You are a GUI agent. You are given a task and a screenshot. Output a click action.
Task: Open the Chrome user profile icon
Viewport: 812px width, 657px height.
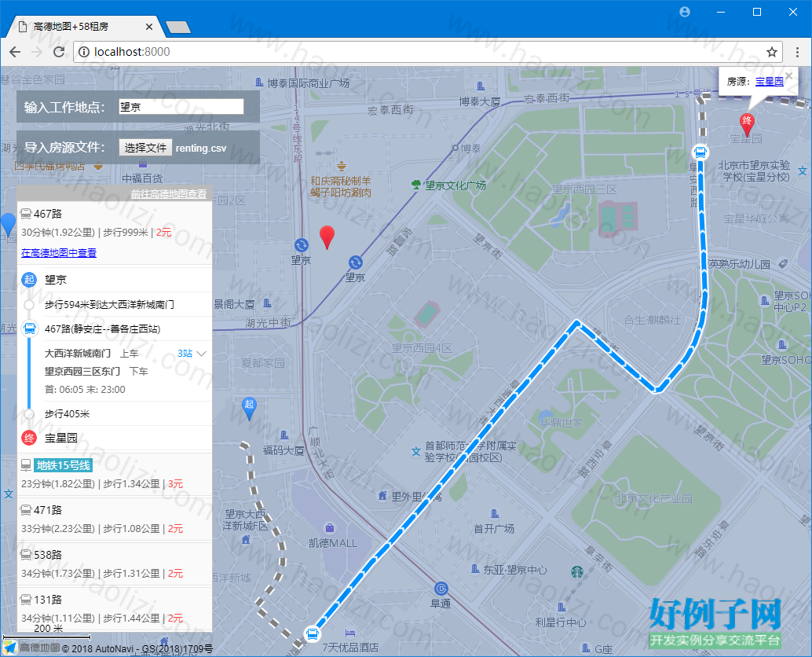point(685,12)
